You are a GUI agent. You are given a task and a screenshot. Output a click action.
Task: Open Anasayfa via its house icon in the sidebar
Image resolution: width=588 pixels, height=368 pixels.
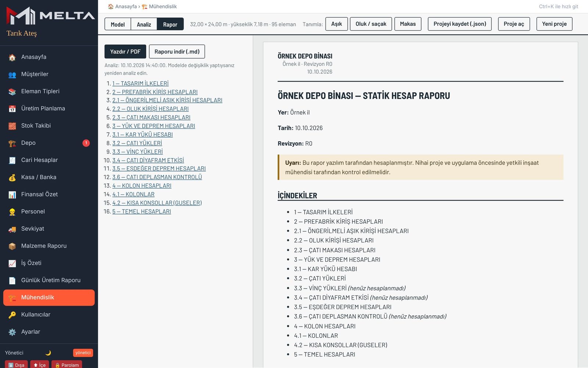[x=12, y=57]
